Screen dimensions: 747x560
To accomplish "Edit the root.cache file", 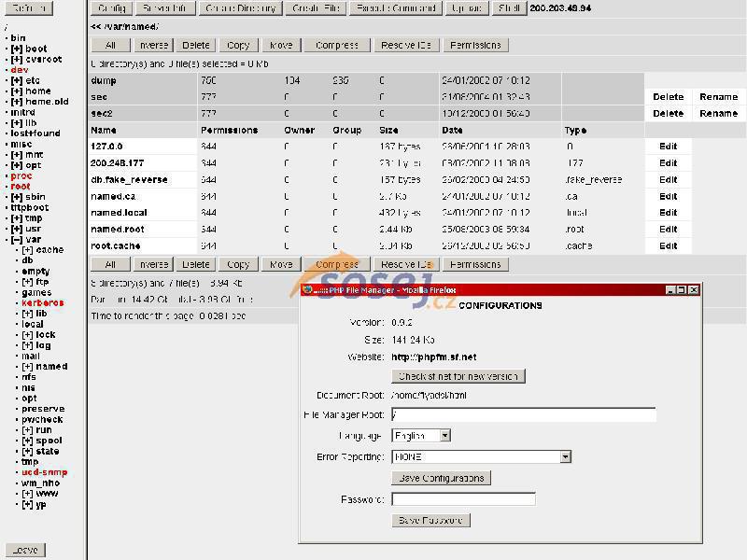I will click(x=668, y=245).
